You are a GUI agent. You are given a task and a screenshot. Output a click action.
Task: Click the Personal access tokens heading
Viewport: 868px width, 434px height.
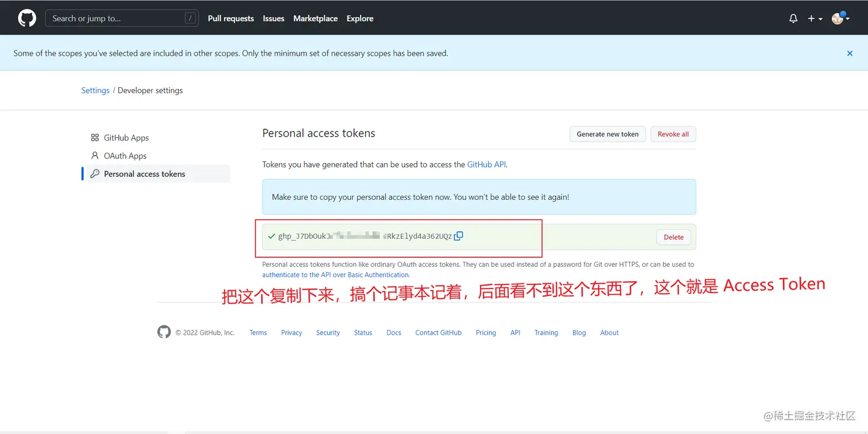coord(319,133)
